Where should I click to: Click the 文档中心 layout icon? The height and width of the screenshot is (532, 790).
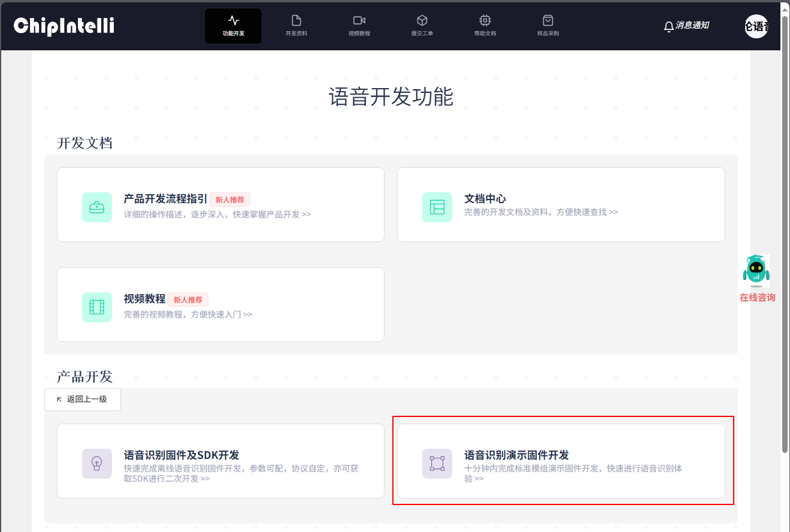click(437, 207)
